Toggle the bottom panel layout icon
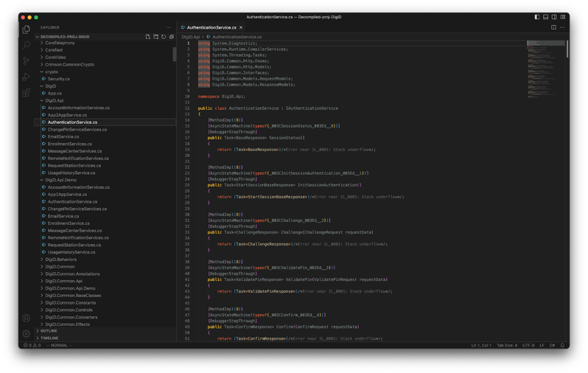Viewport: 588px width, 373px height. (545, 17)
